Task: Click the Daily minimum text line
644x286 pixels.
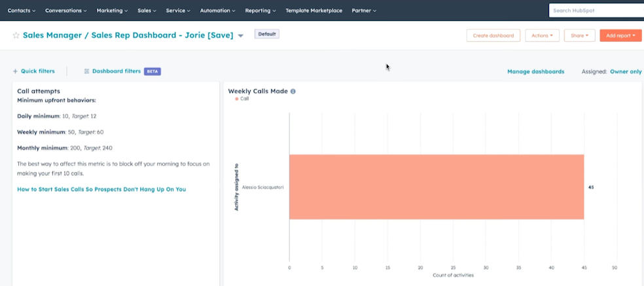Action: (57, 116)
